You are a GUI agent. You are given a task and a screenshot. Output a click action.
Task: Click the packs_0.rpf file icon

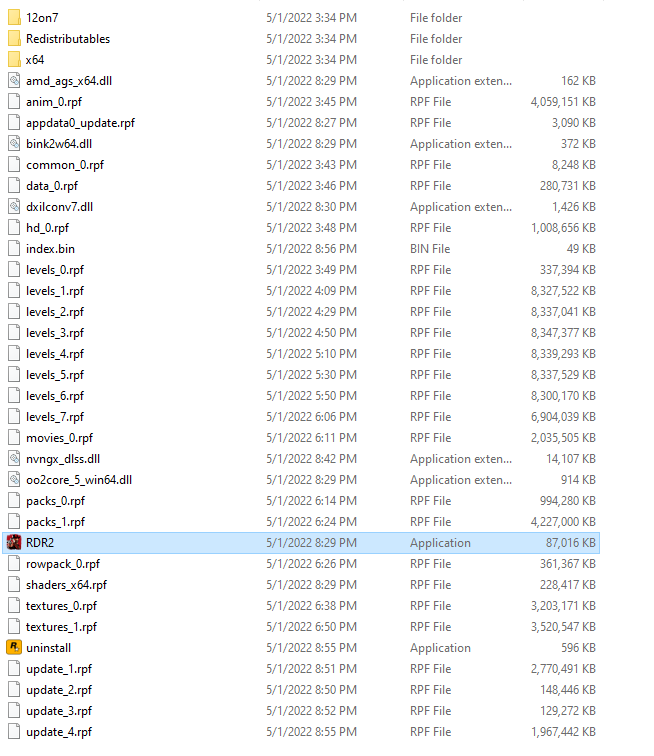14,501
